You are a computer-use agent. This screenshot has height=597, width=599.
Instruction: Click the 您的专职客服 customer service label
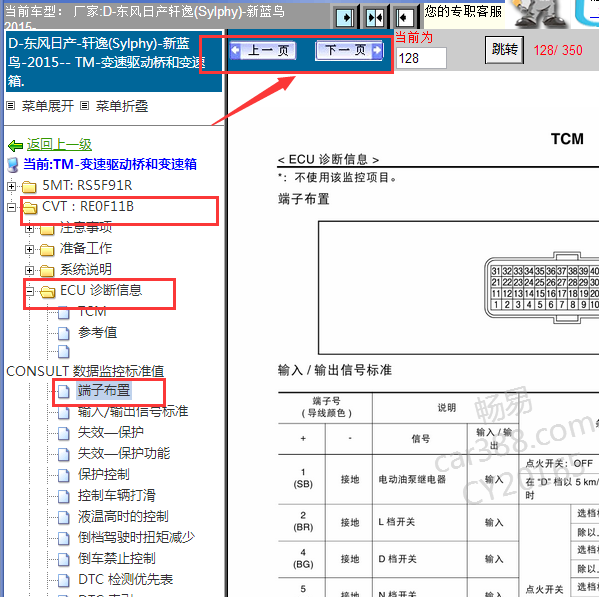click(463, 11)
